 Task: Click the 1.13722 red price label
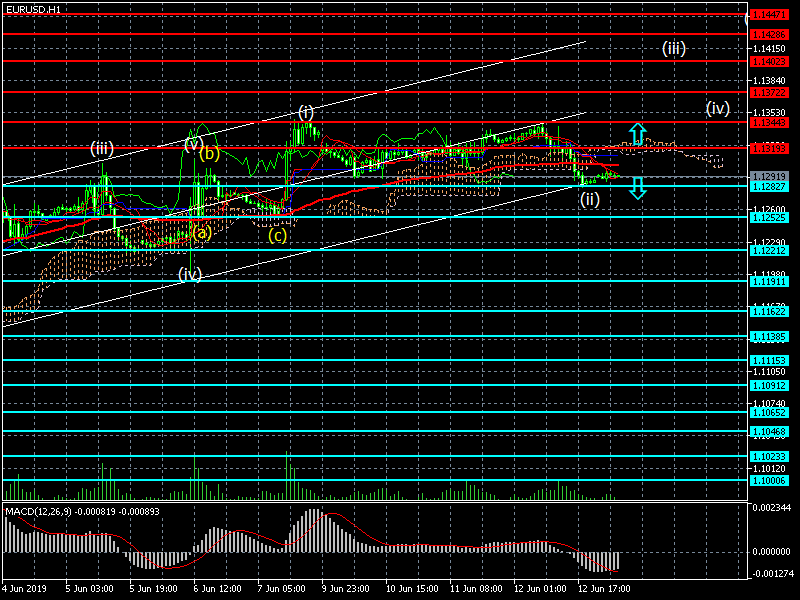[x=769, y=92]
